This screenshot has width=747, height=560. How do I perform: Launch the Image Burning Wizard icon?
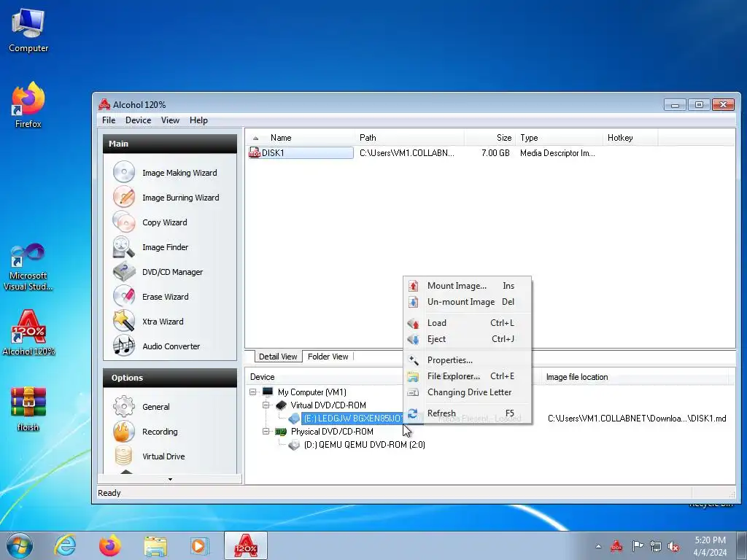coord(124,197)
